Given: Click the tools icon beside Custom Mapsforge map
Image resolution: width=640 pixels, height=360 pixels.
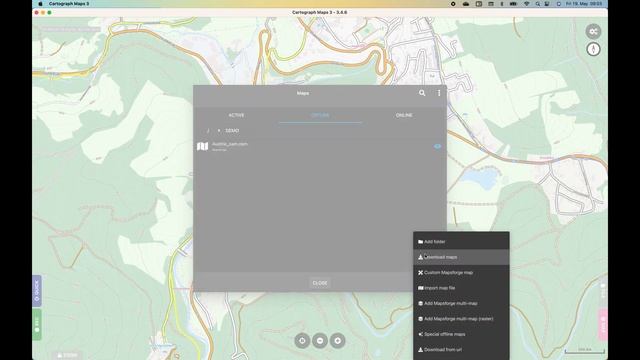Looking at the screenshot, I should click(x=420, y=273).
